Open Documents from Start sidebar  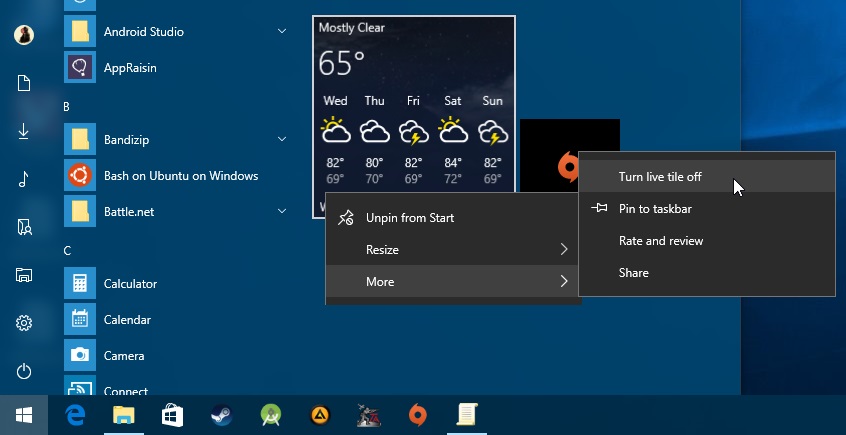24,83
